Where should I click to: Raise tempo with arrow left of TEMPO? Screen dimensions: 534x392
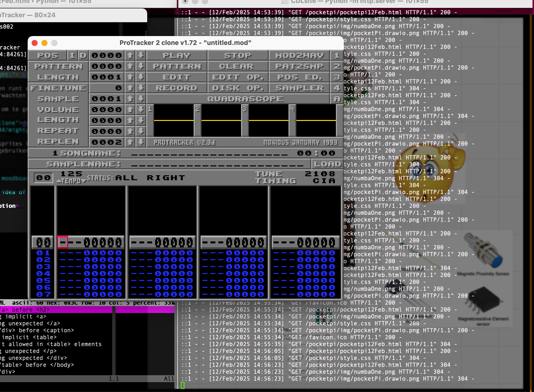tap(59, 181)
